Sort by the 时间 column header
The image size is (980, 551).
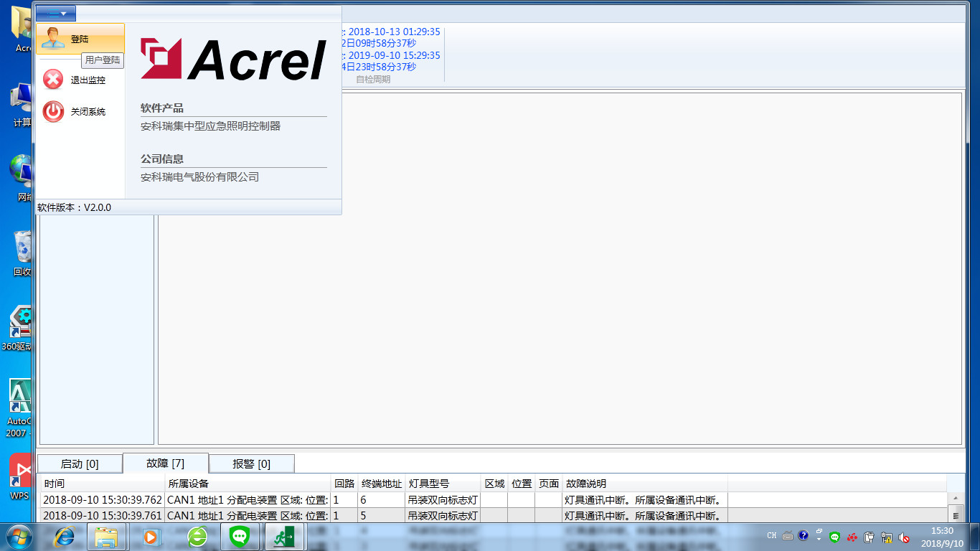tap(102, 484)
